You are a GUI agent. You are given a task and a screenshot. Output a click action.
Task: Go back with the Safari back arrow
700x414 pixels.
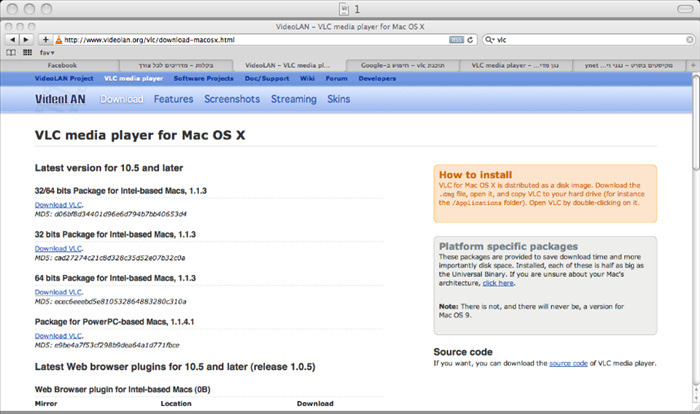click(12, 40)
